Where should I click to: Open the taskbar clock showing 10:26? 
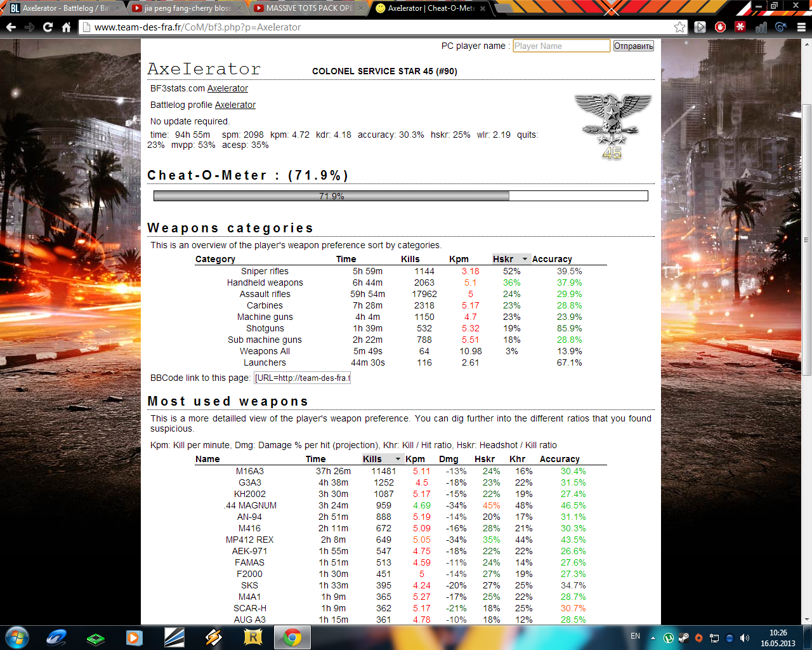tap(778, 638)
